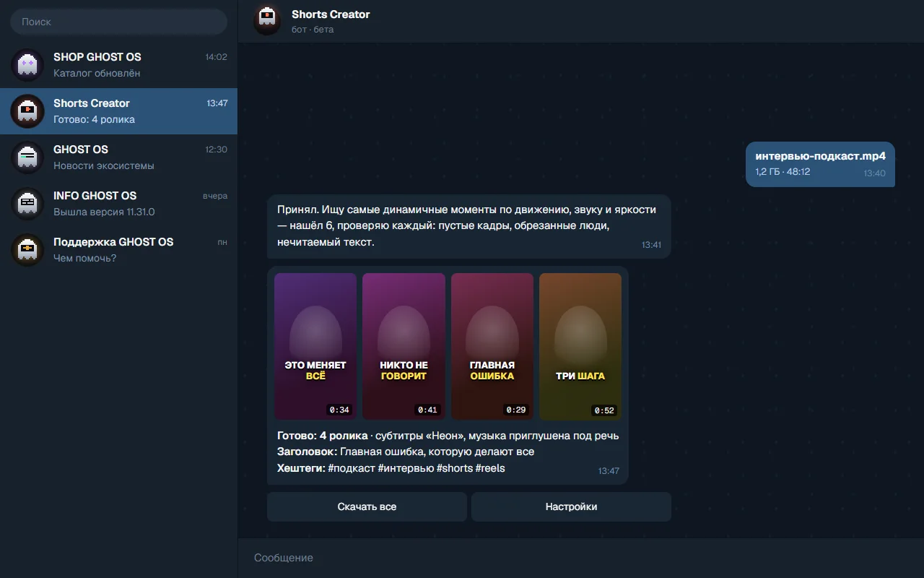Click the #подкаст hashtag
The height and width of the screenshot is (578, 924).
[352, 468]
